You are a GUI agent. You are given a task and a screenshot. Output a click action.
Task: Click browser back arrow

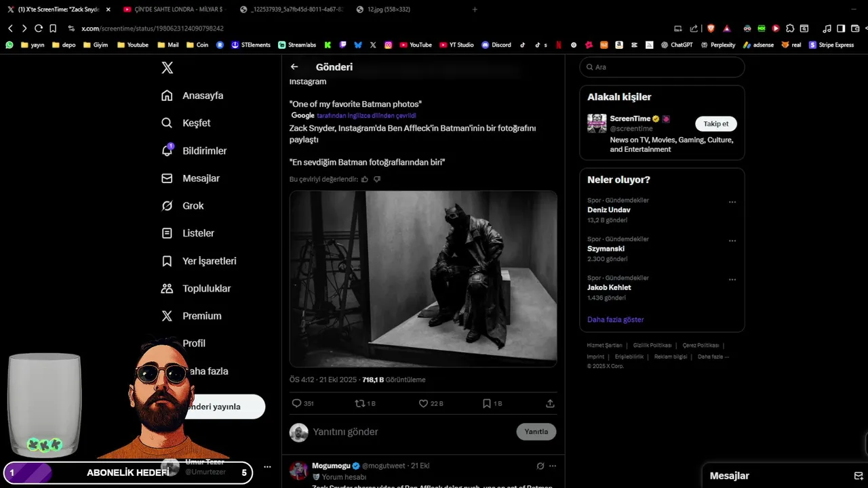pos(10,28)
